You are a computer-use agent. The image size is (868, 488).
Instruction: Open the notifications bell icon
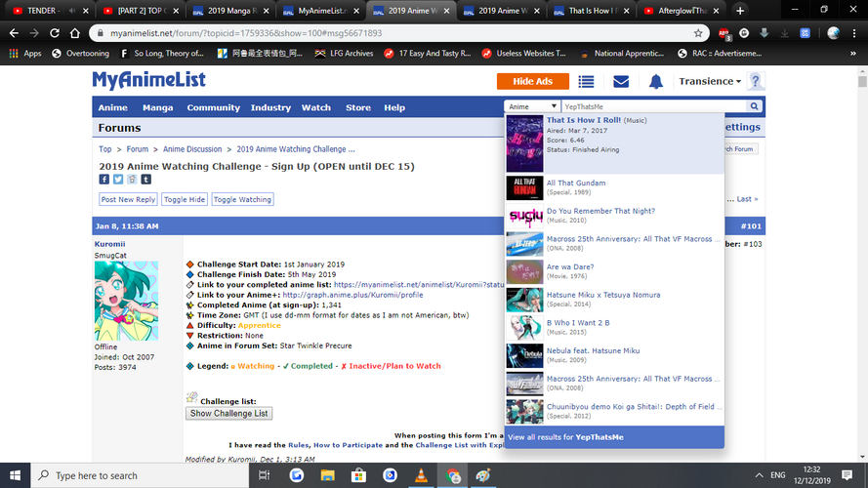tap(656, 82)
